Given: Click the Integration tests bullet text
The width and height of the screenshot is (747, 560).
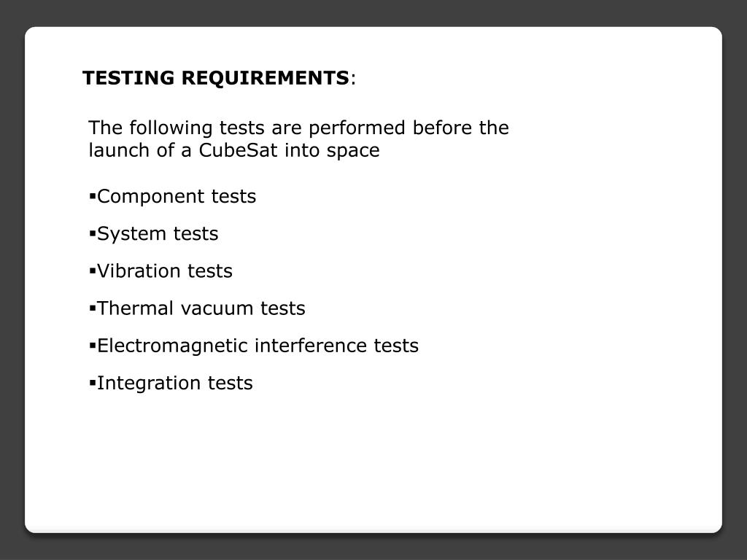Looking at the screenshot, I should tap(175, 383).
